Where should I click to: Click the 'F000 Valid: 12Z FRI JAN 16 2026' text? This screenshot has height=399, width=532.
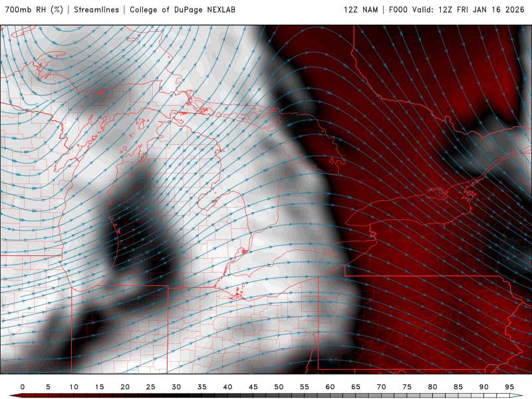click(457, 10)
